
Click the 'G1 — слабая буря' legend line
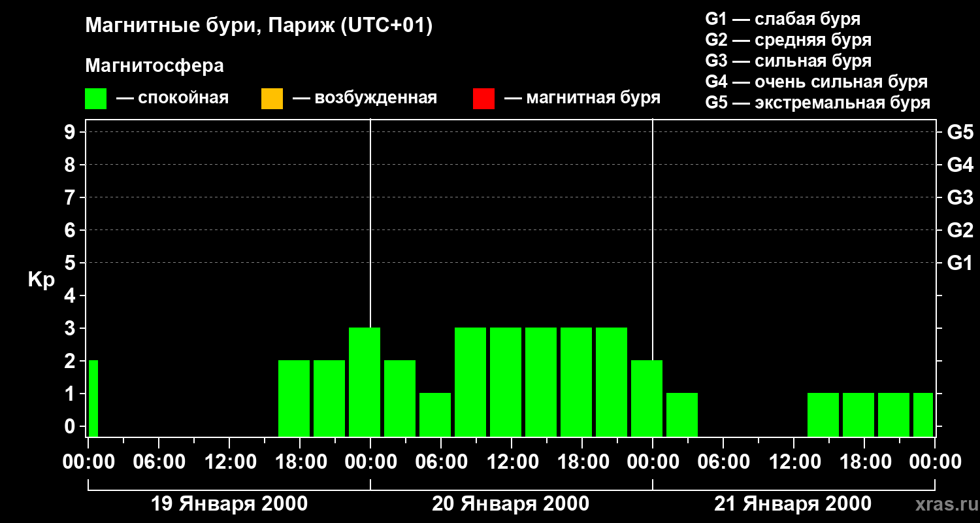point(783,19)
